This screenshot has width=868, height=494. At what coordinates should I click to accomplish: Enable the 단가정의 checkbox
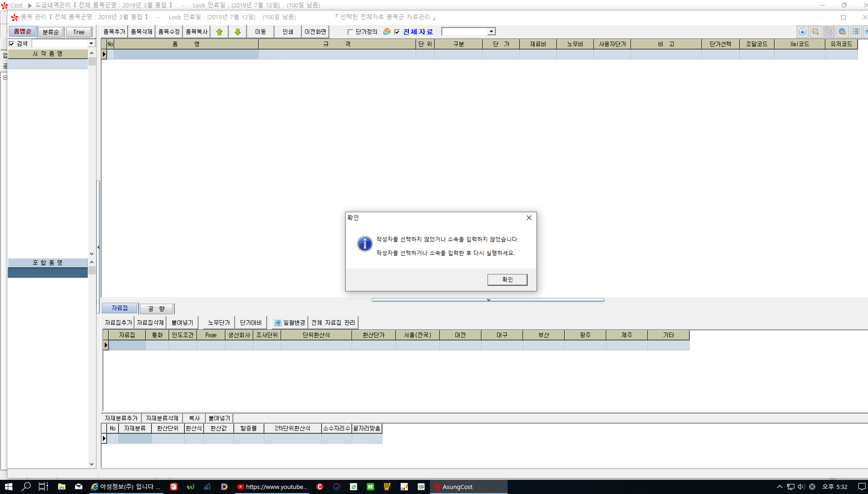pyautogui.click(x=350, y=32)
